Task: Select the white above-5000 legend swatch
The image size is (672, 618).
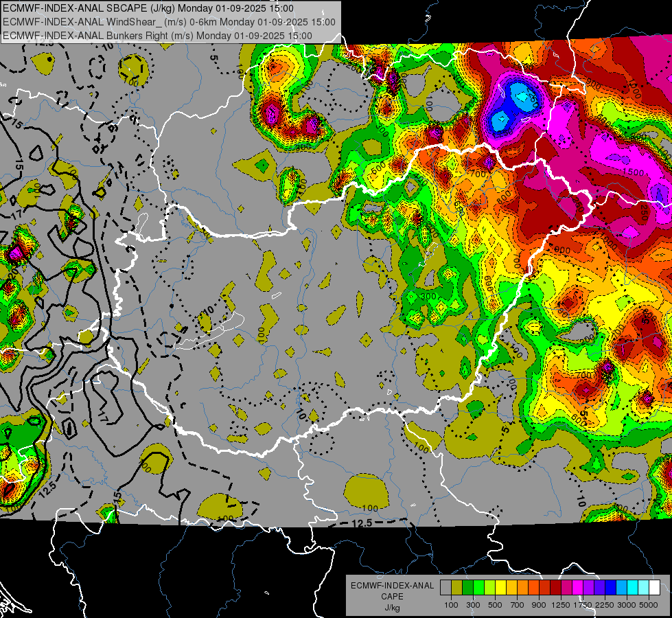Action: point(654,588)
